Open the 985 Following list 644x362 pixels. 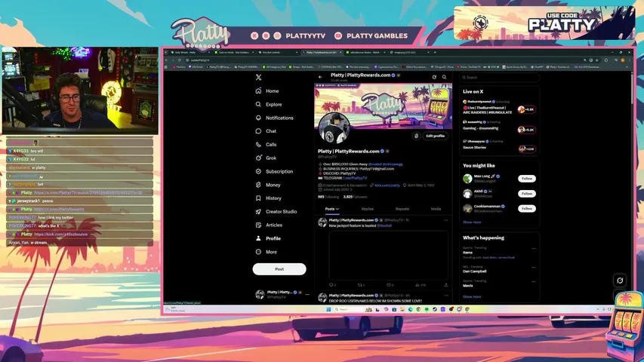(328, 197)
